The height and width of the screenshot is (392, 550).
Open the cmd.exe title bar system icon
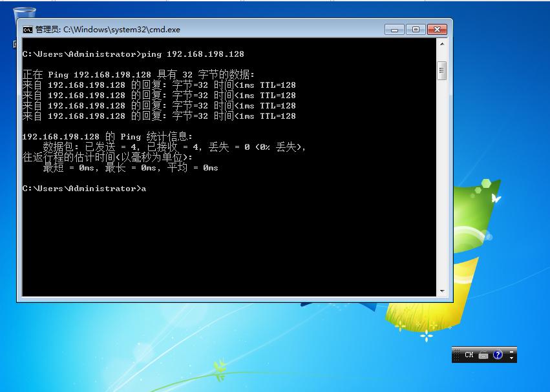tap(28, 30)
